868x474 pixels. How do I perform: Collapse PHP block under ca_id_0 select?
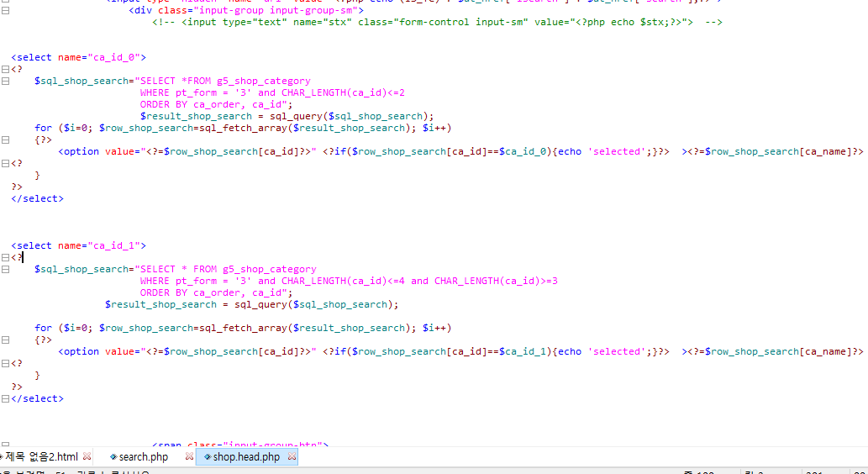tap(5, 70)
